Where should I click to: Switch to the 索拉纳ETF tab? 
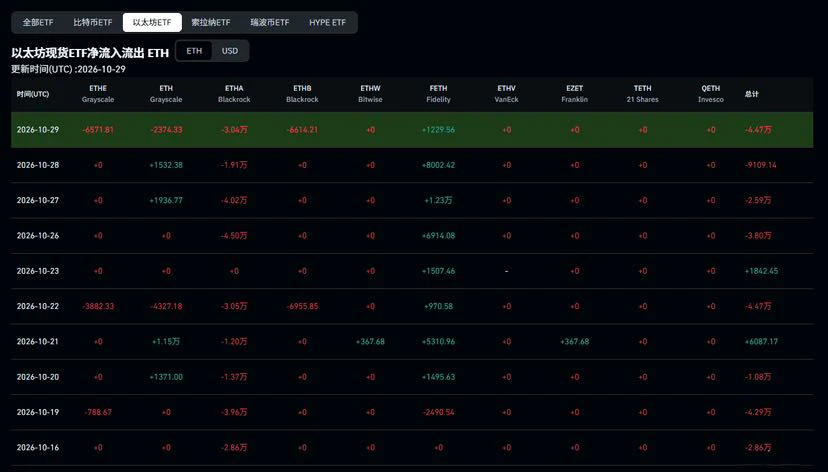pyautogui.click(x=211, y=23)
